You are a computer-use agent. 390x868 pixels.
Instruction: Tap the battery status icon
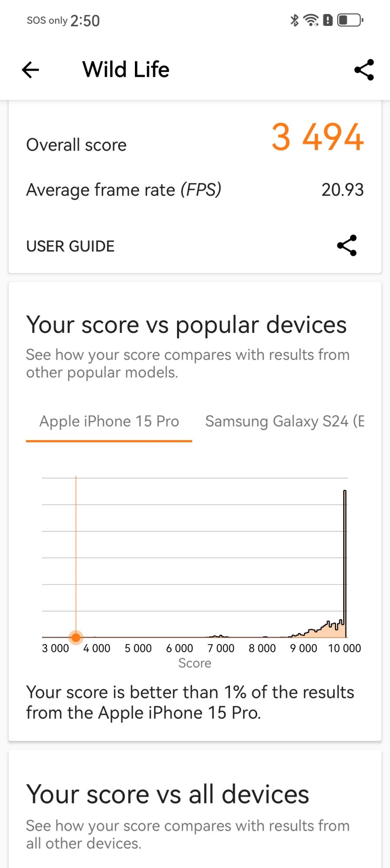[350, 20]
